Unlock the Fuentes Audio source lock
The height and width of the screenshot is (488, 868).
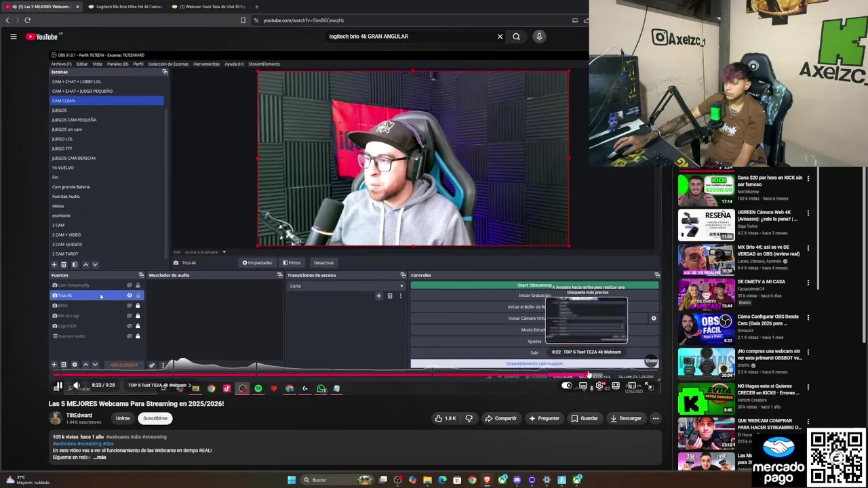coord(138,336)
